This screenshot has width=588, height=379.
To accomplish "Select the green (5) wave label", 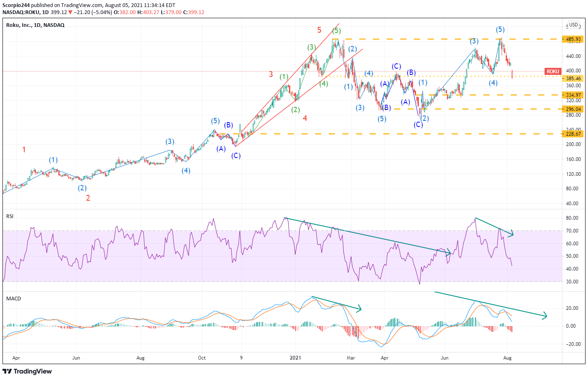I will click(336, 31).
